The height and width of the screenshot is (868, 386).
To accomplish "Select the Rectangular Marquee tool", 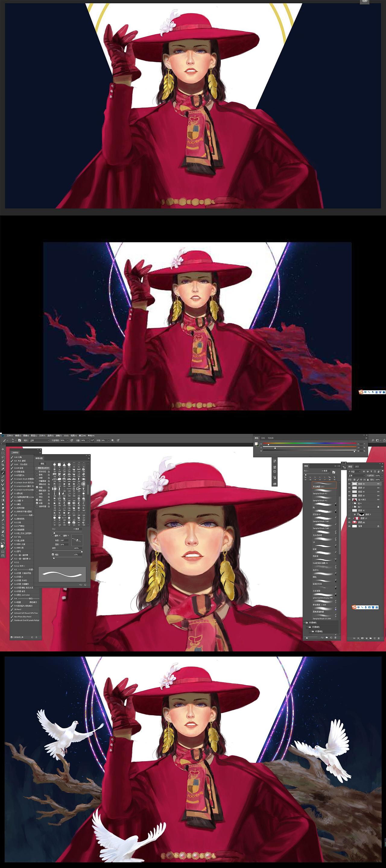I will 3,453.
